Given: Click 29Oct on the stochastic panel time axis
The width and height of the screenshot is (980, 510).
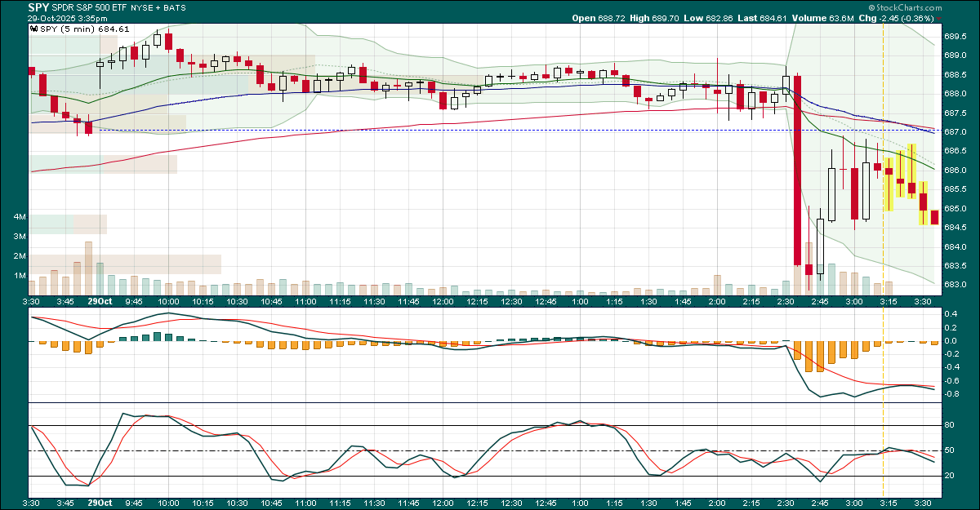Looking at the screenshot, I should pyautogui.click(x=100, y=504).
